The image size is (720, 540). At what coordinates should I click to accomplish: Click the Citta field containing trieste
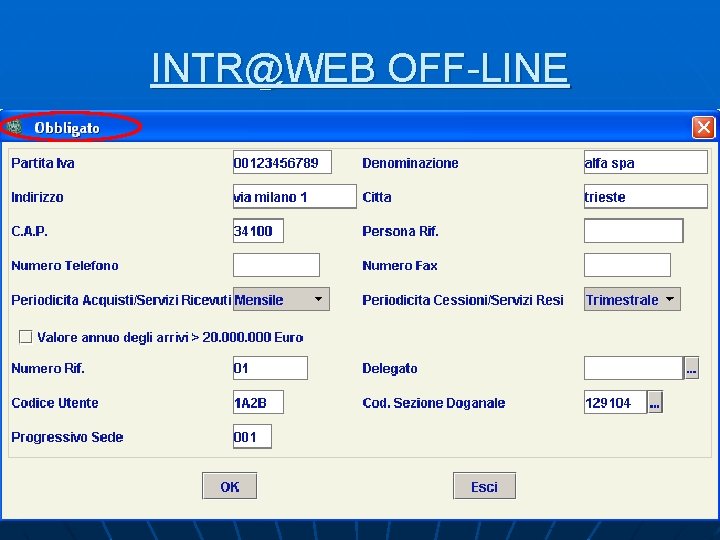(x=646, y=197)
